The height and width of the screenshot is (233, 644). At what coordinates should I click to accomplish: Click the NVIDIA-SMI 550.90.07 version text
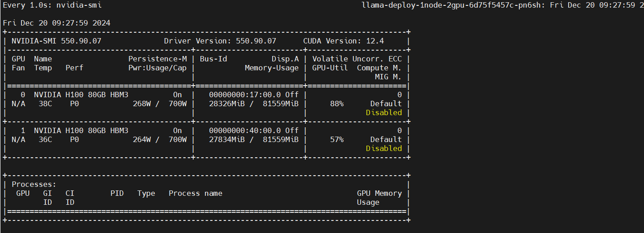click(x=57, y=41)
